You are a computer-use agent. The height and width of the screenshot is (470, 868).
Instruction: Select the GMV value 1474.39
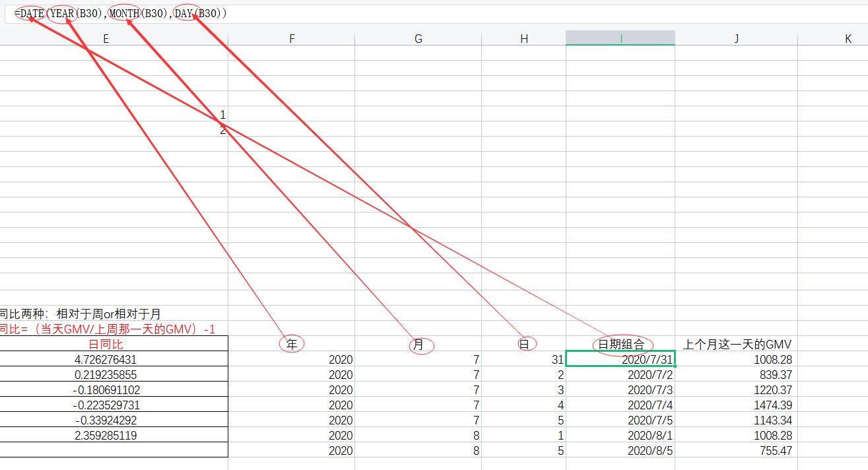pos(737,405)
